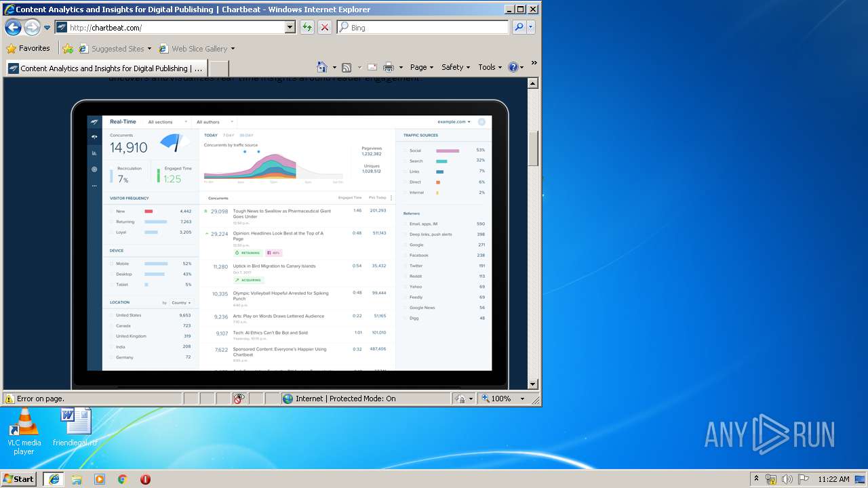
Task: Click 'Tough News to Swallow' article row
Action: click(296, 217)
